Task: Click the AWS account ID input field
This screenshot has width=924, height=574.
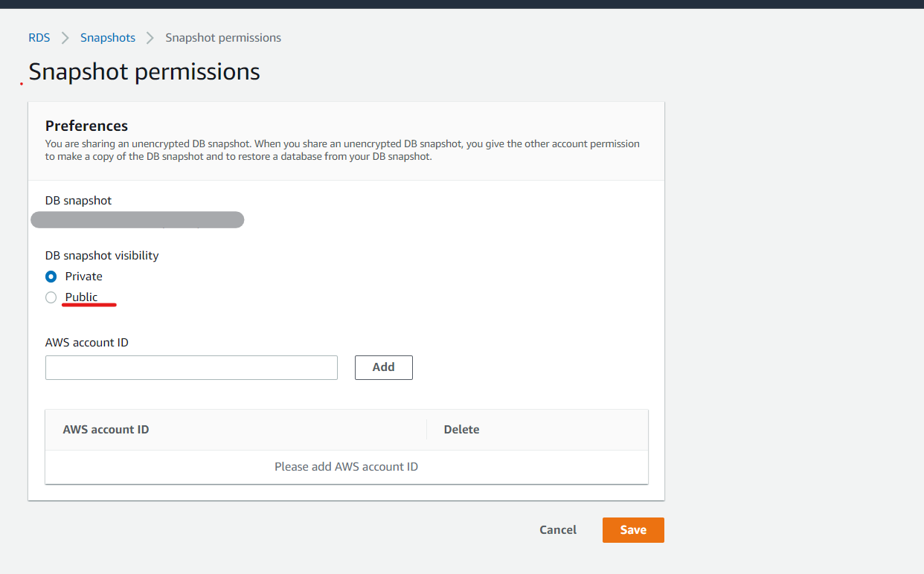Action: pyautogui.click(x=191, y=367)
